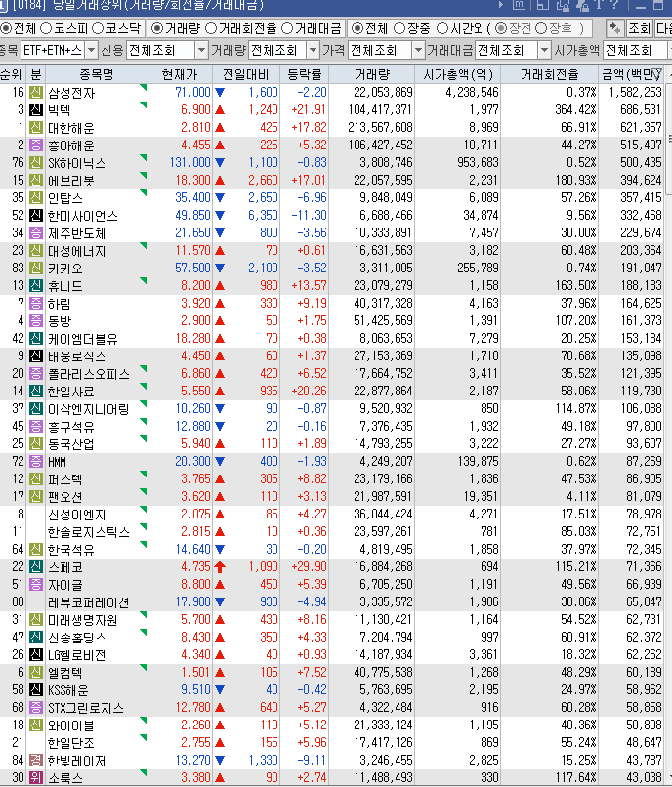This screenshot has width=672, height=787.
Task: Select the 폴라리스오피스 stock name
Action: click(x=88, y=374)
